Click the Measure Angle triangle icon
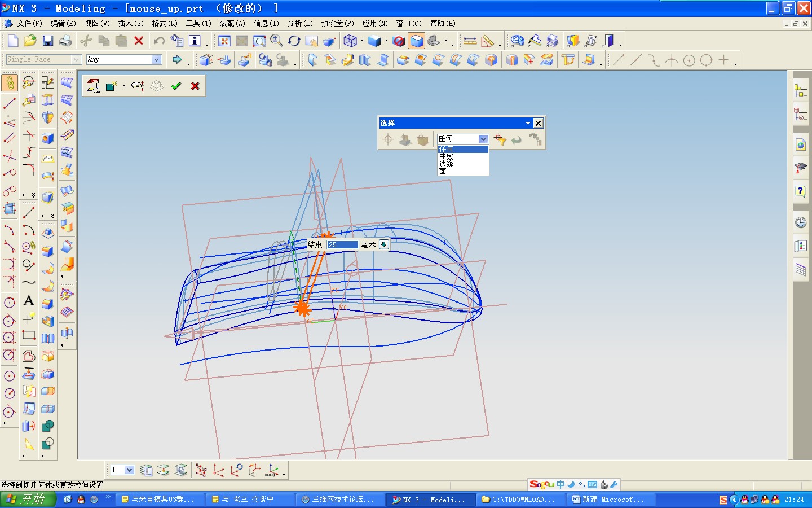Viewport: 812px width, 508px height. click(x=488, y=41)
